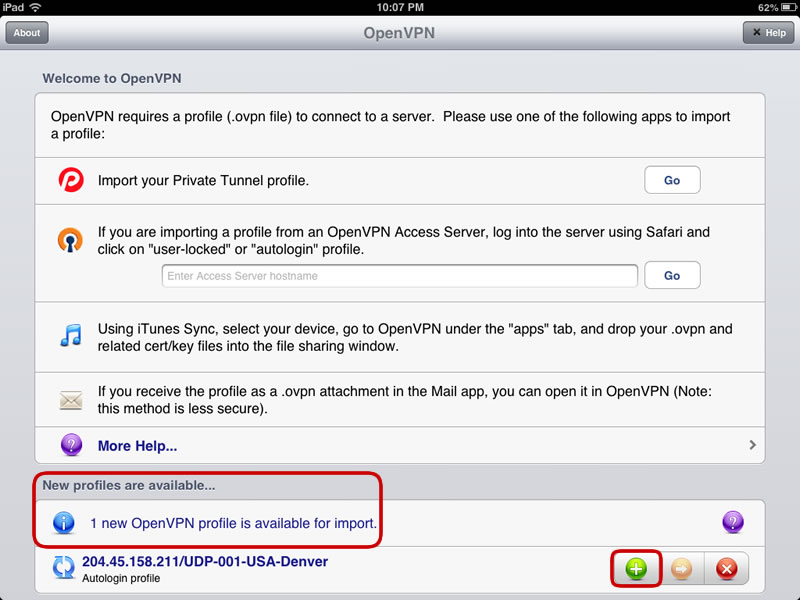Click the 10:07 PM clock in status bar
The width and height of the screenshot is (800, 600).
pos(400,7)
